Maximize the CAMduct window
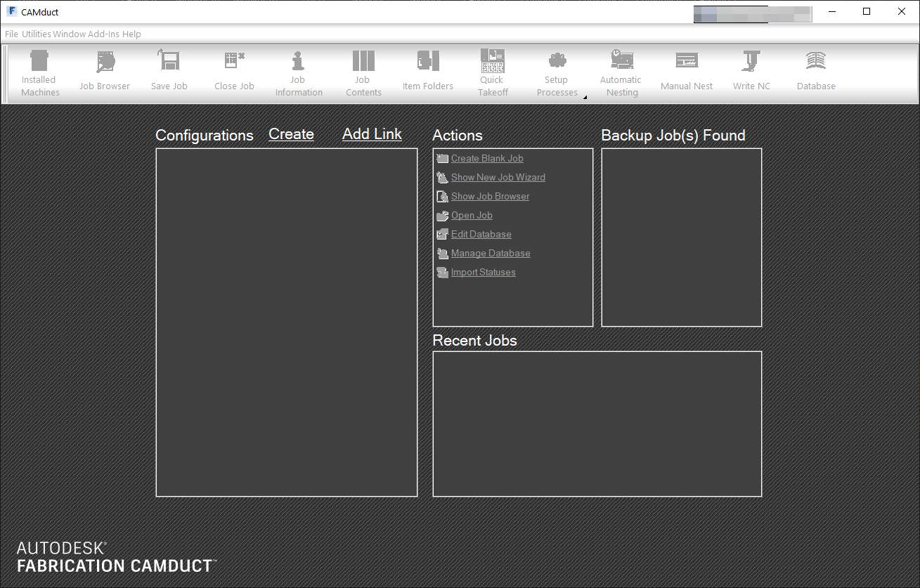 click(x=867, y=11)
